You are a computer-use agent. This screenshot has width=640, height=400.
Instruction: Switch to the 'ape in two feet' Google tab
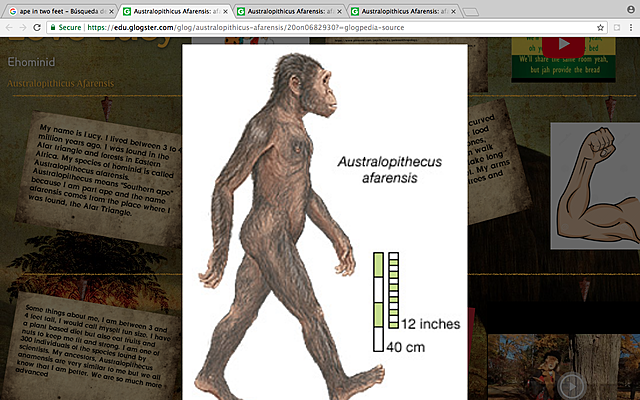pyautogui.click(x=61, y=11)
